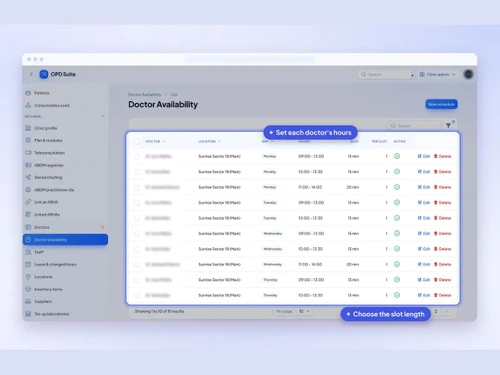This screenshot has width=500, height=375.
Task: Open Leave & changed hours in sidebar
Action: pyautogui.click(x=65, y=264)
